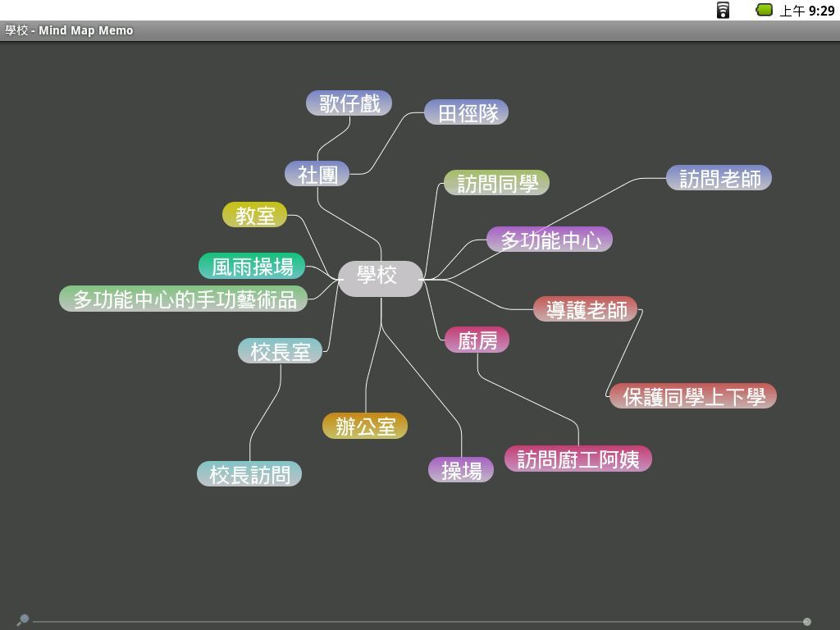The height and width of the screenshot is (630, 840).
Task: Click the zoom slider handle at bottom right
Action: (x=807, y=622)
